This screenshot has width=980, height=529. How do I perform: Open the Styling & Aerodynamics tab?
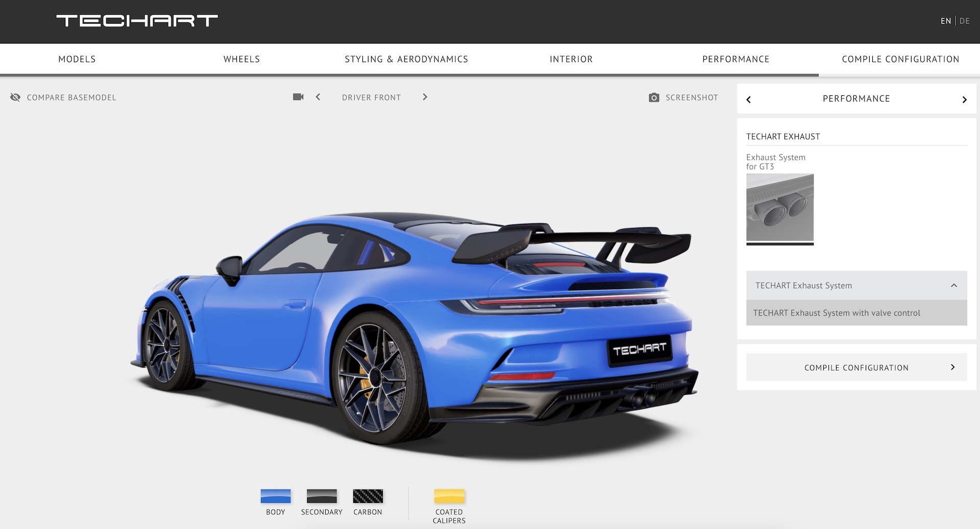406,59
